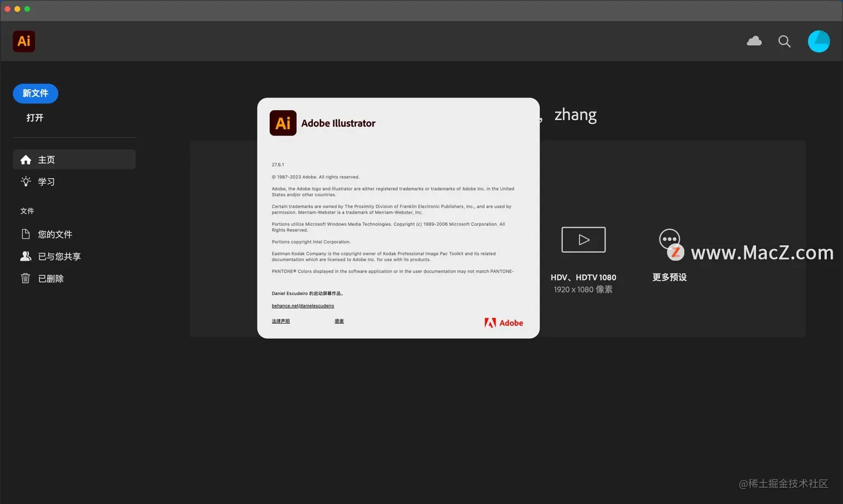This screenshot has height=504, width=843.
Task: Open the user profile avatar
Action: coord(818,41)
